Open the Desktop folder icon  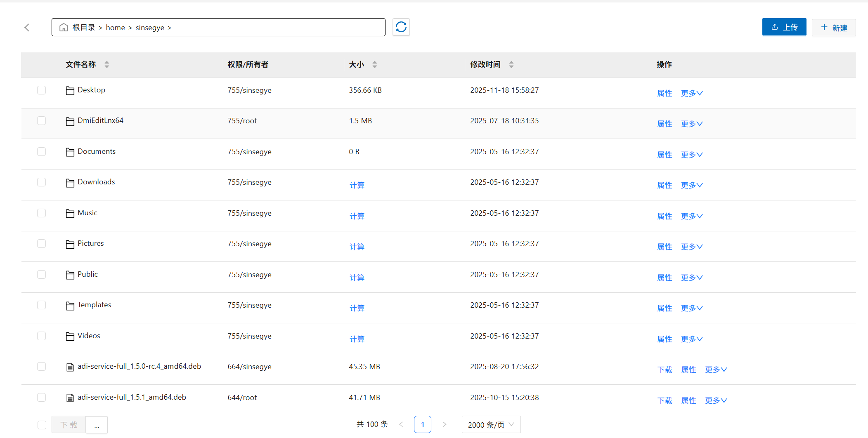tap(70, 90)
